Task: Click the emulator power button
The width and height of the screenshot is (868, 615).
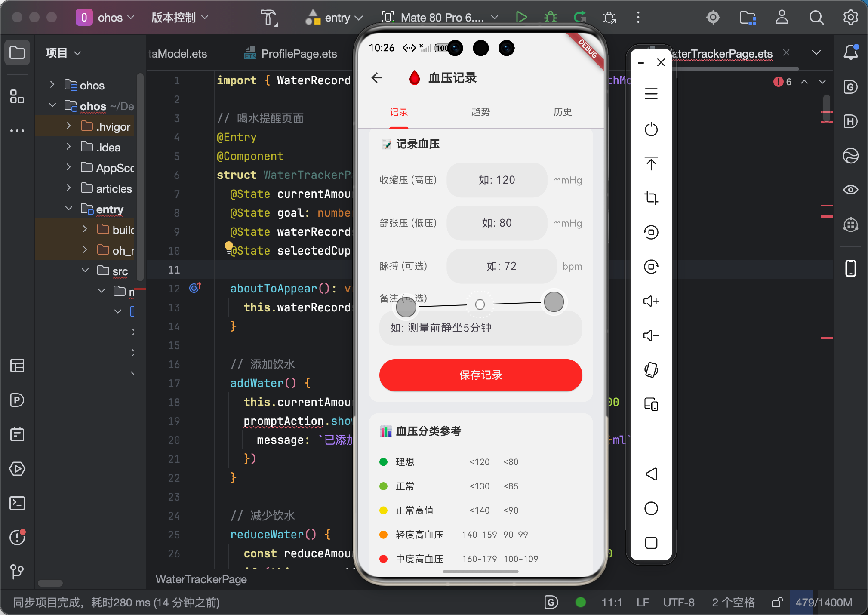Action: point(651,129)
